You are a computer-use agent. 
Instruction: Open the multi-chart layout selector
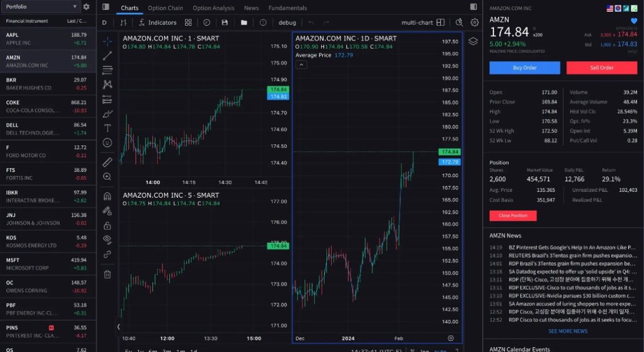point(422,22)
